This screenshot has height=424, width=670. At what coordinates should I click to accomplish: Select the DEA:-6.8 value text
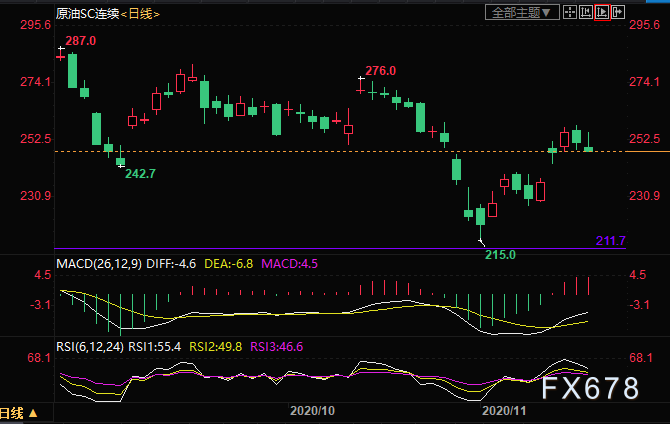[x=229, y=264]
